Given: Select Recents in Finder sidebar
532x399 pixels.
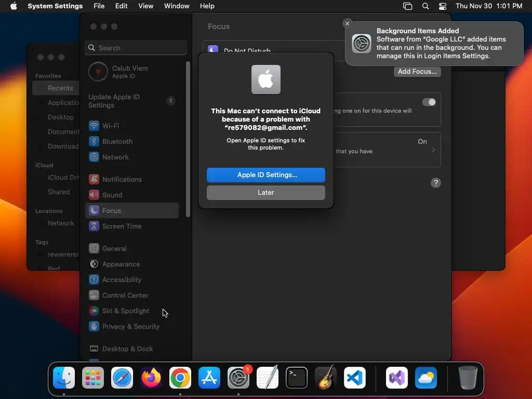Looking at the screenshot, I should (56, 88).
